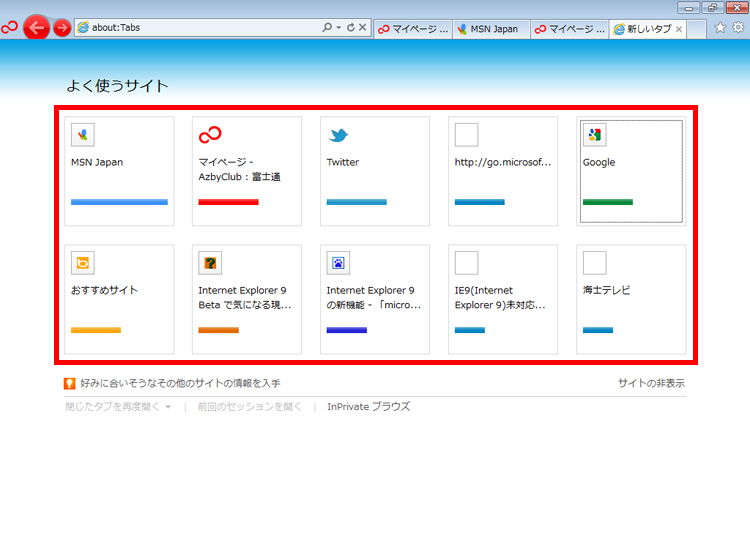Open the おすすめサイト tile
The image size is (750, 533).
[119, 299]
